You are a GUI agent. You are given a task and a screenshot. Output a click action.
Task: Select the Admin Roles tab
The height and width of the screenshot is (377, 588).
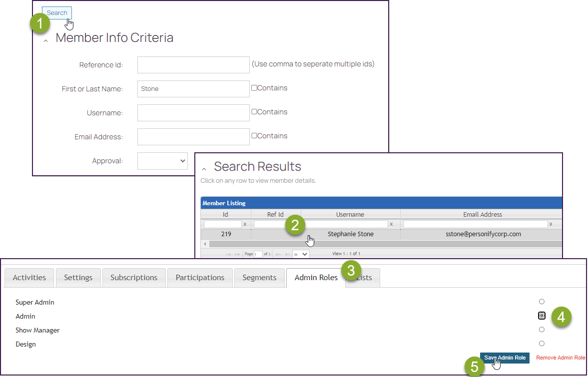coord(316,278)
